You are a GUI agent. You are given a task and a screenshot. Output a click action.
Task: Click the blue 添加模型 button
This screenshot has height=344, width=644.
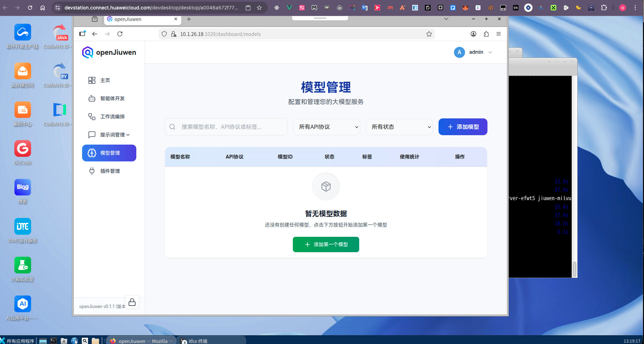[463, 127]
